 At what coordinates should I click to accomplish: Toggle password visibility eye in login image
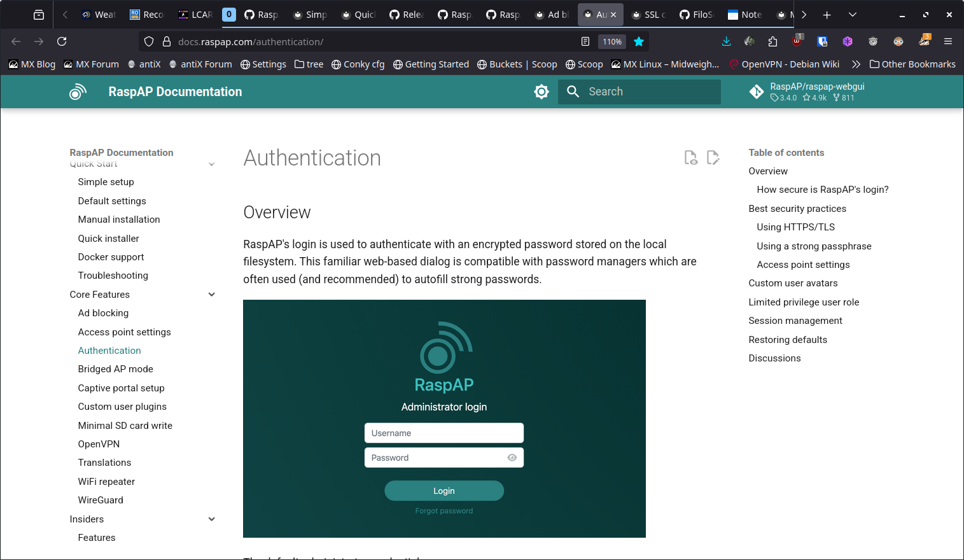coord(512,458)
